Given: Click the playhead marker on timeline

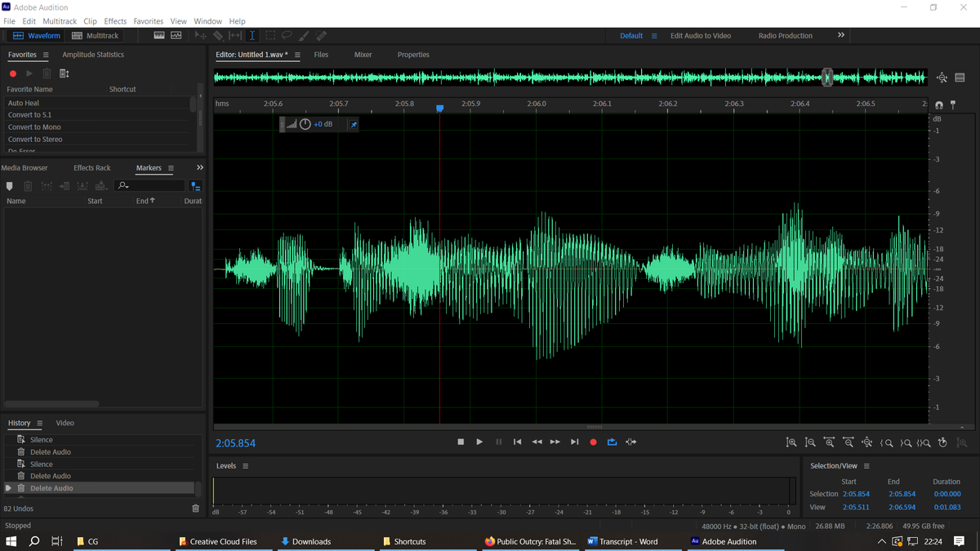Looking at the screenshot, I should [x=439, y=108].
